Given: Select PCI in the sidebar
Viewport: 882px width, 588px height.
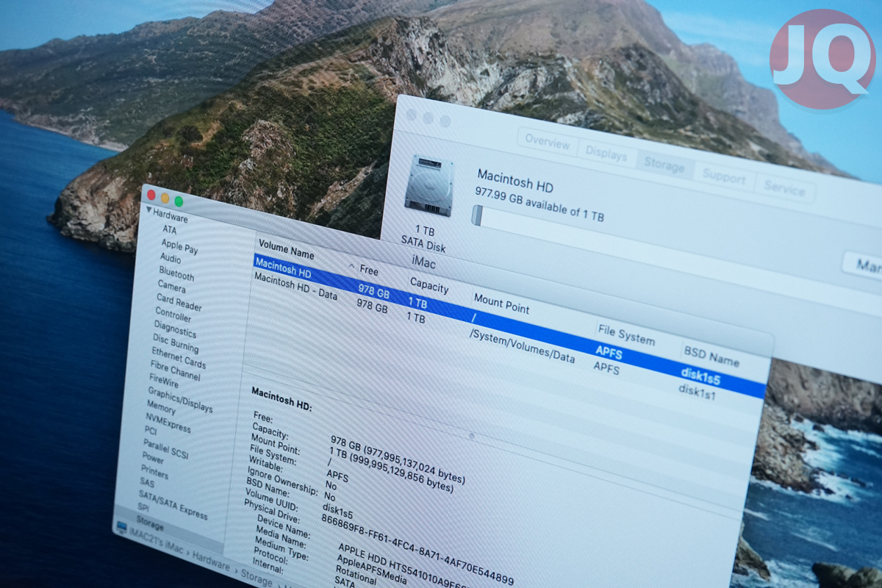Looking at the screenshot, I should pyautogui.click(x=151, y=430).
